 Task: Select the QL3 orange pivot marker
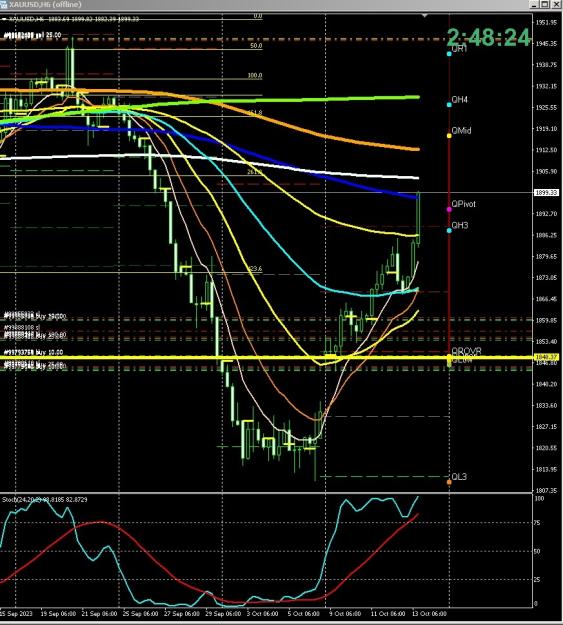[x=449, y=482]
